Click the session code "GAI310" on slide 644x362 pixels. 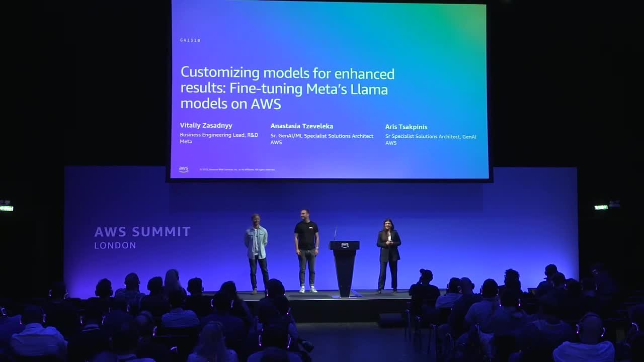[190, 40]
